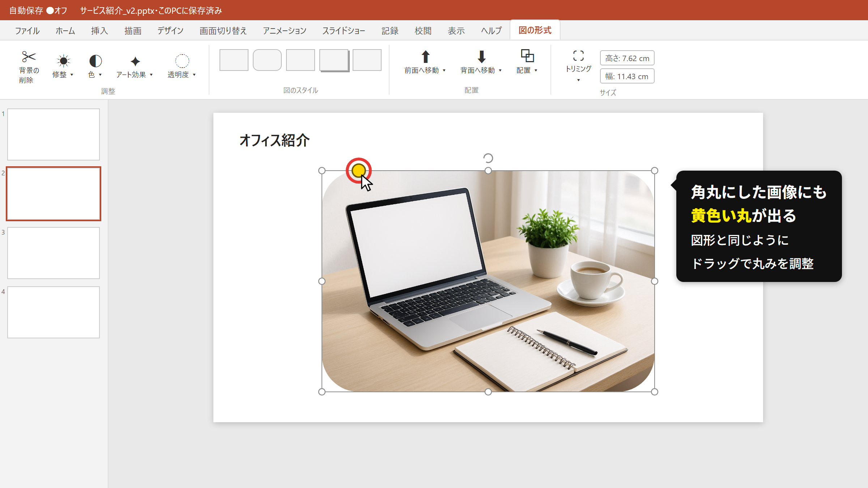868x488 pixels.
Task: Click the 高さ height input field
Action: [627, 58]
